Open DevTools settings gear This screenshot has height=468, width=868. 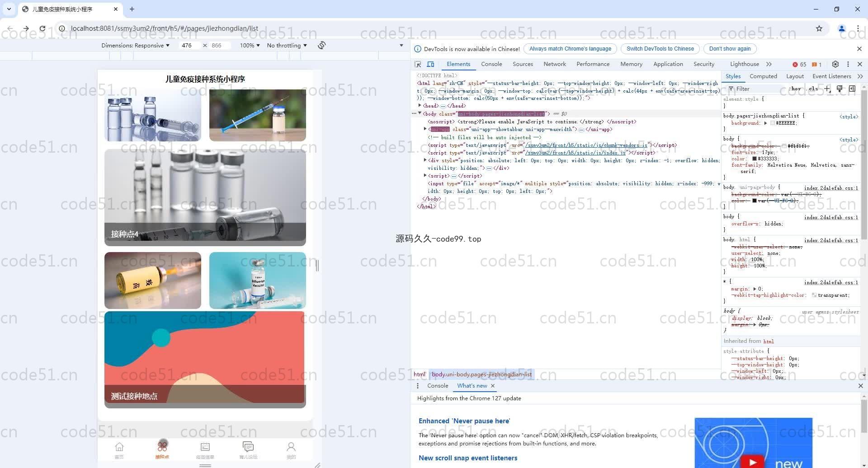tap(835, 64)
